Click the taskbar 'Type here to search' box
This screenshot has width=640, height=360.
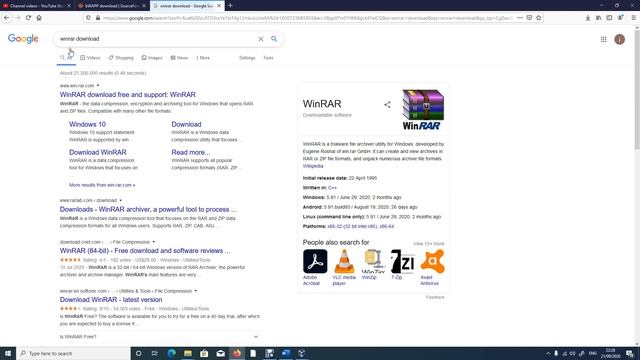pos(73,353)
